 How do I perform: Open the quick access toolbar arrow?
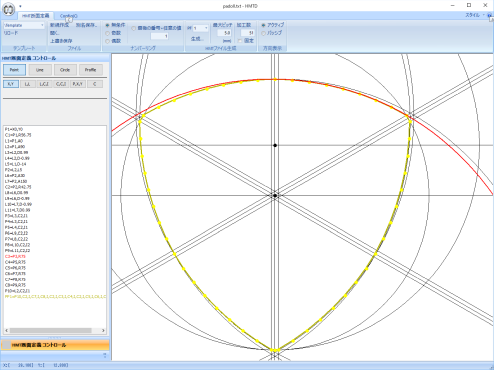click(20, 6)
